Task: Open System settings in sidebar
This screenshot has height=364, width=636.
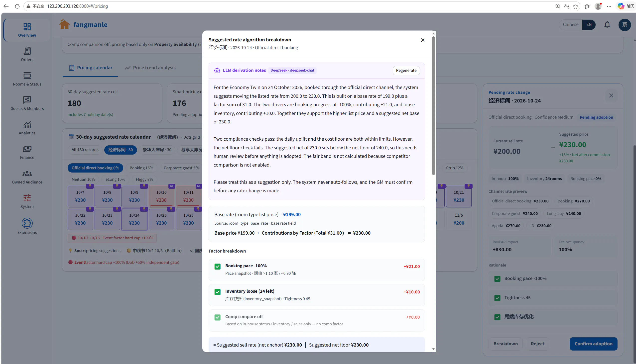Action: pyautogui.click(x=27, y=201)
